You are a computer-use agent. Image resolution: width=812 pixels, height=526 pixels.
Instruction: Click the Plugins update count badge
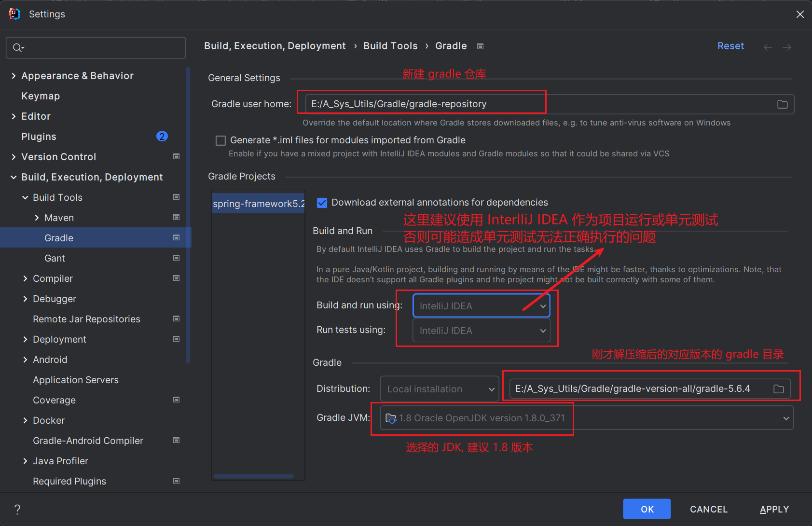click(x=162, y=136)
